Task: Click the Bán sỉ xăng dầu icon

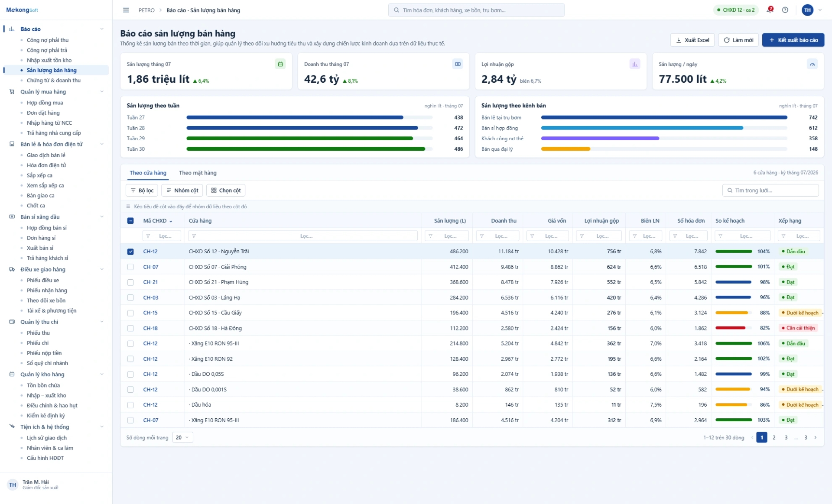Action: coord(12,217)
